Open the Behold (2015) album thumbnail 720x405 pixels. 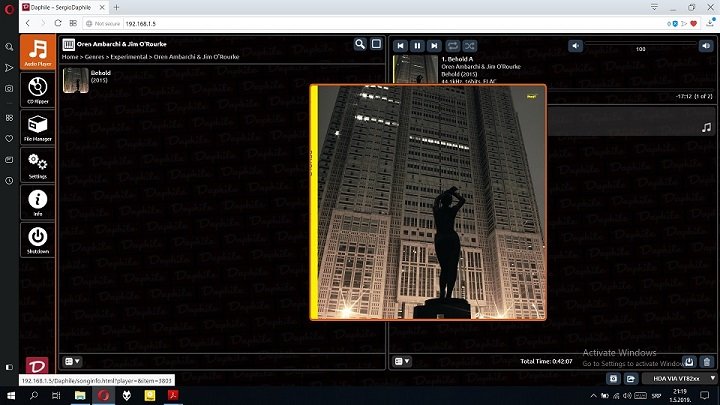(76, 80)
